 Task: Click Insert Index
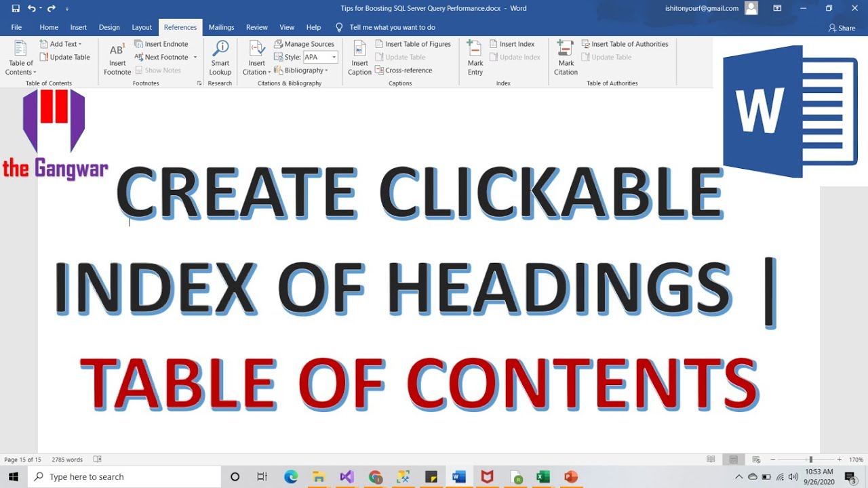pyautogui.click(x=512, y=44)
